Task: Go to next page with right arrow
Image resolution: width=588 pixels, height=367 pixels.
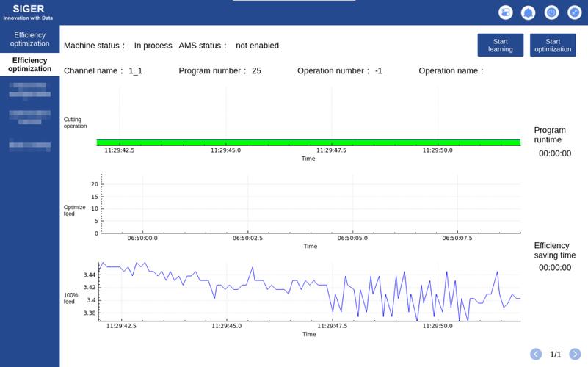Action: coord(575,355)
